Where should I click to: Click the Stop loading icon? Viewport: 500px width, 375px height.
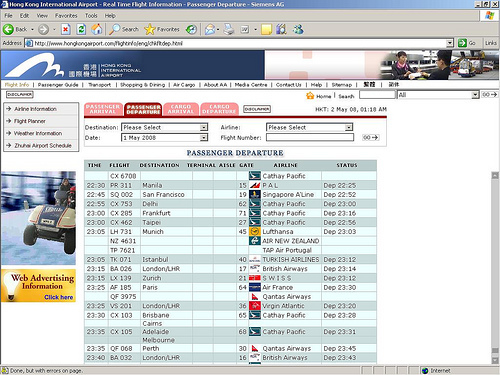tap(66, 30)
